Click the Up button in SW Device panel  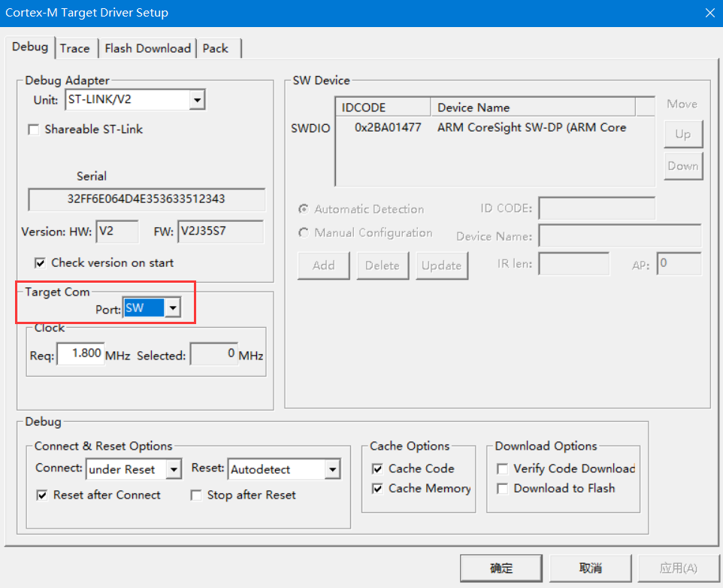coord(682,134)
